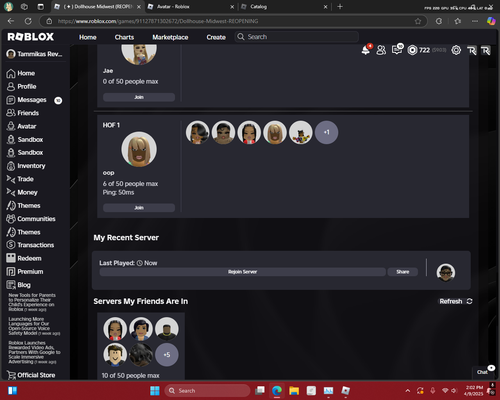Click the Roblox search field
Screen dimensions: 500x400
297,37
